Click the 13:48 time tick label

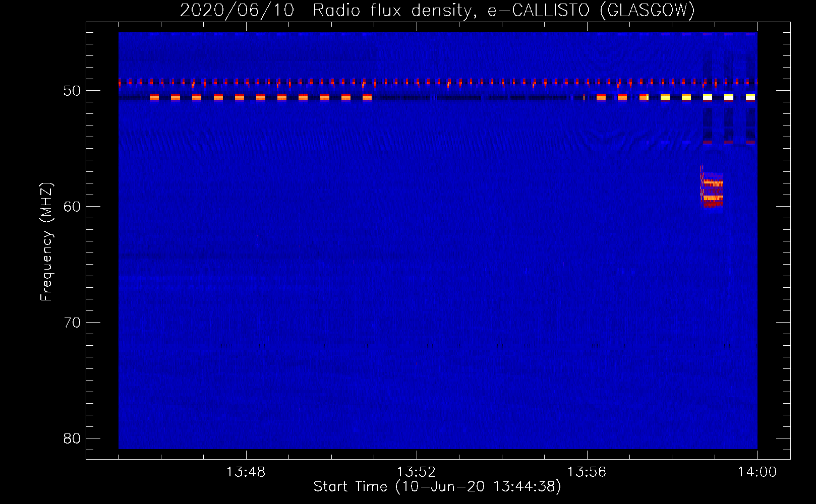pyautogui.click(x=246, y=472)
